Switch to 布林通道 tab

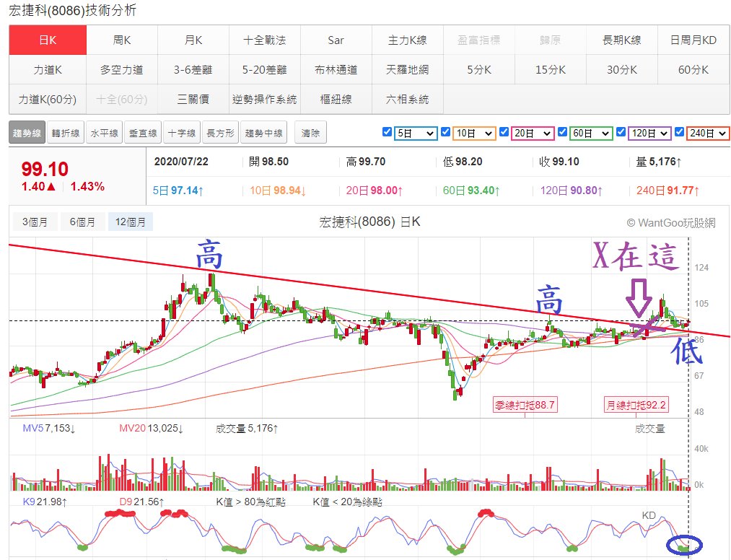[x=336, y=70]
